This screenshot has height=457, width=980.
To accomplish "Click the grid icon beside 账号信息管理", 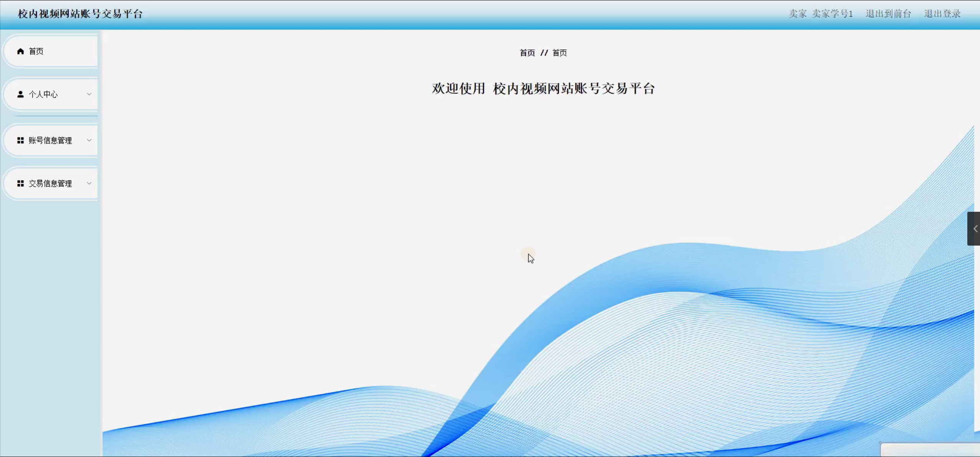I will tap(20, 140).
